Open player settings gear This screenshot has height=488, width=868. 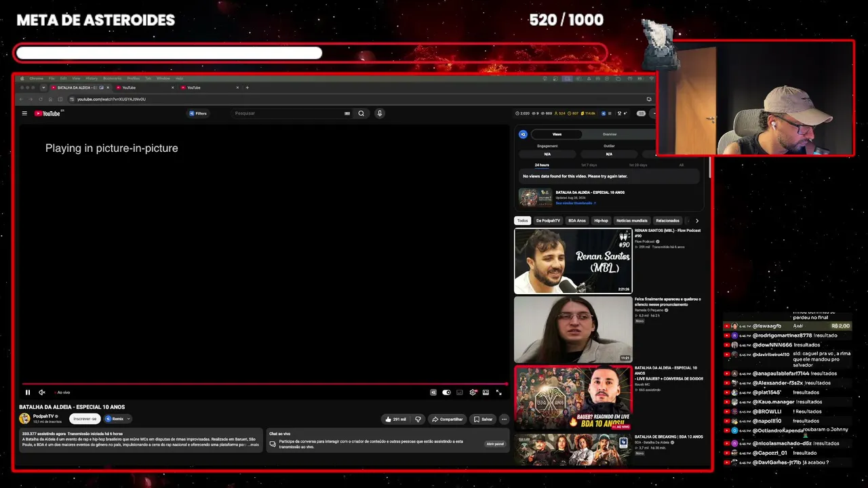pos(473,392)
